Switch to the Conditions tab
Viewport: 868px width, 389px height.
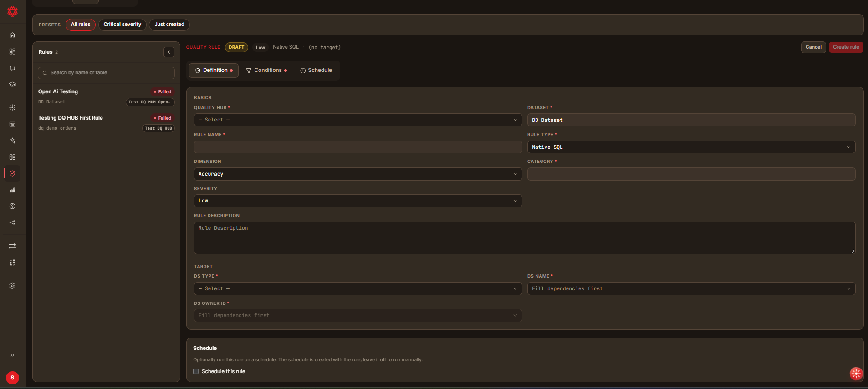click(x=266, y=71)
